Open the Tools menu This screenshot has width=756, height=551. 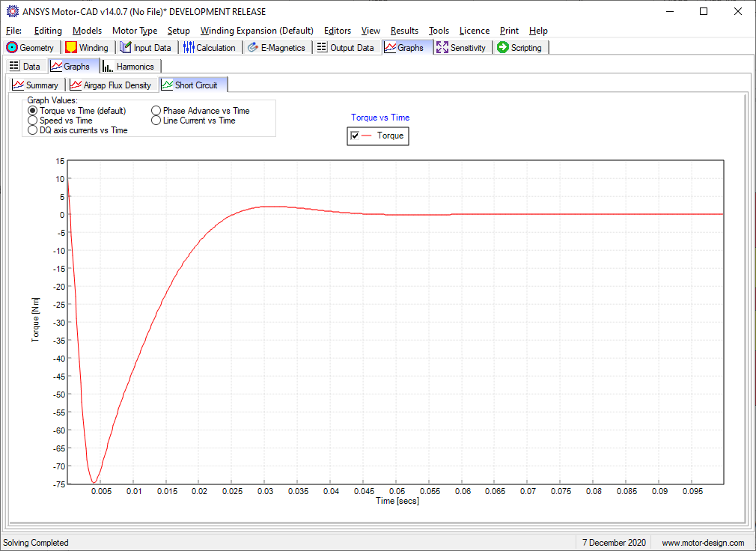tap(439, 31)
